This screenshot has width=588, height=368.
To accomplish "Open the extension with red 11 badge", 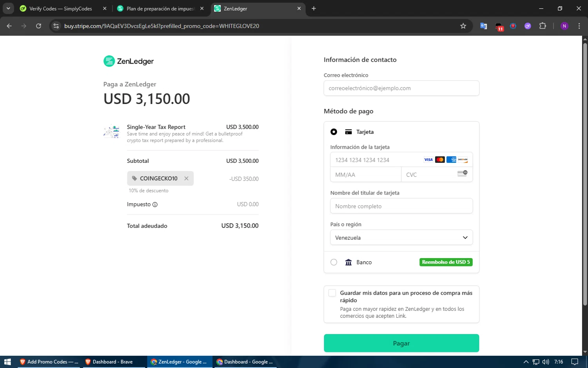I will click(x=499, y=26).
